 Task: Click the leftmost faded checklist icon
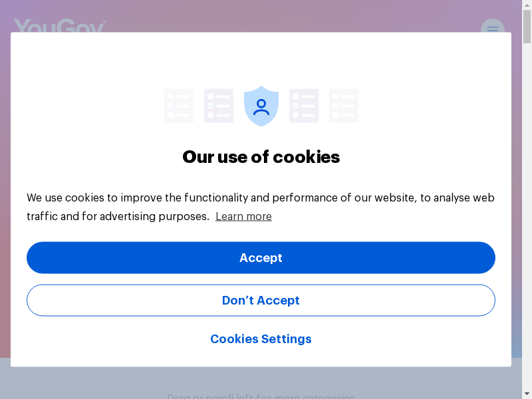[179, 106]
